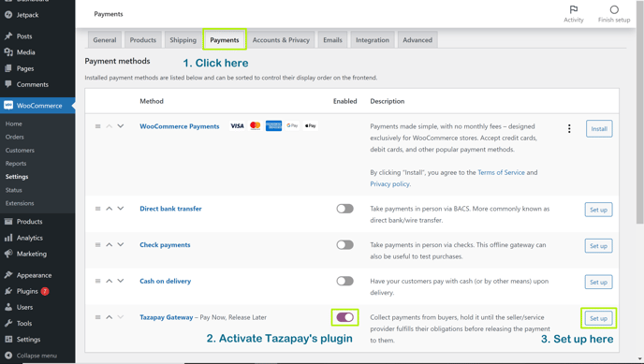Grab the Tazapay Gateway drag handle

97,317
